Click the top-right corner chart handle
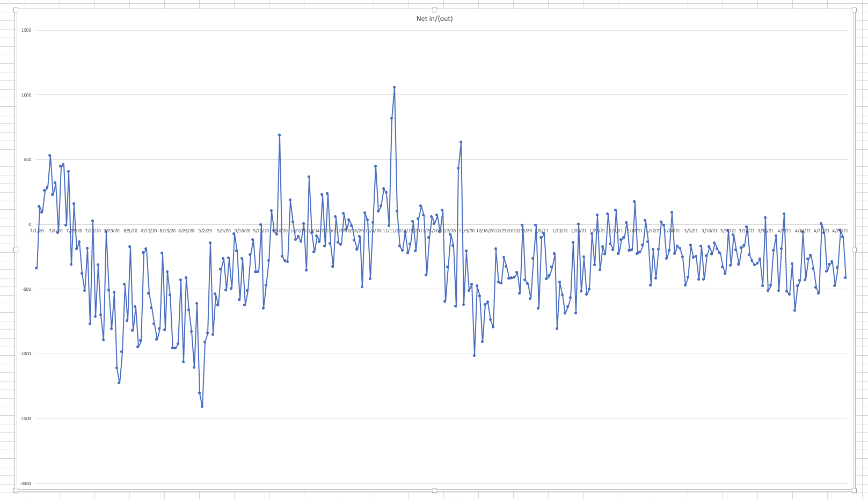 pos(854,10)
